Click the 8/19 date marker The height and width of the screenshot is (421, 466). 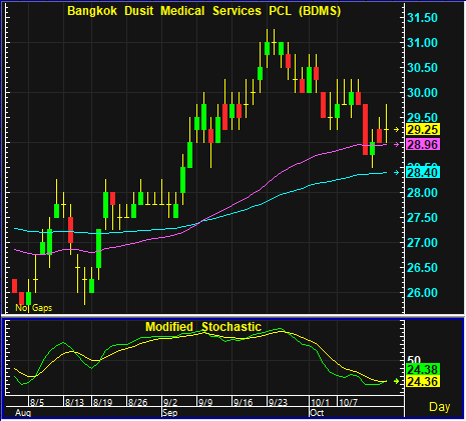[x=103, y=402]
